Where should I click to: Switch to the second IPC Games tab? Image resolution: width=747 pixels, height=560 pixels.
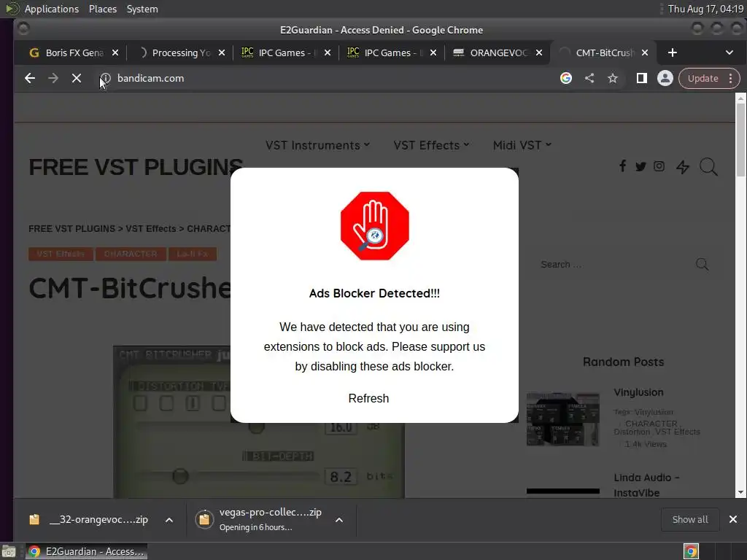392,52
